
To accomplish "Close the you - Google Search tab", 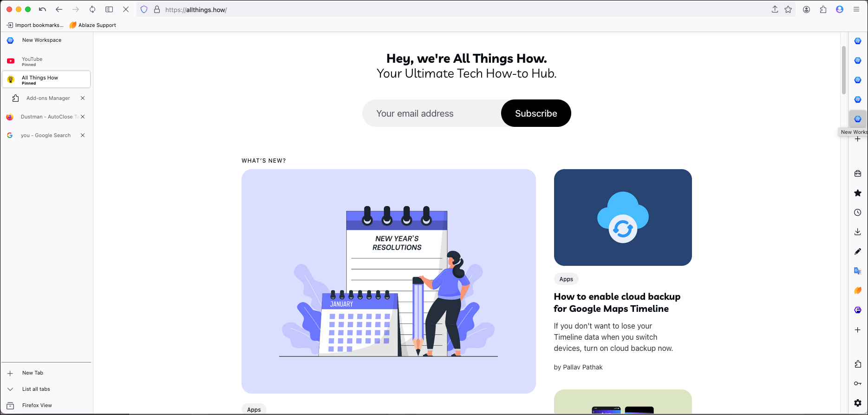I will click(83, 135).
